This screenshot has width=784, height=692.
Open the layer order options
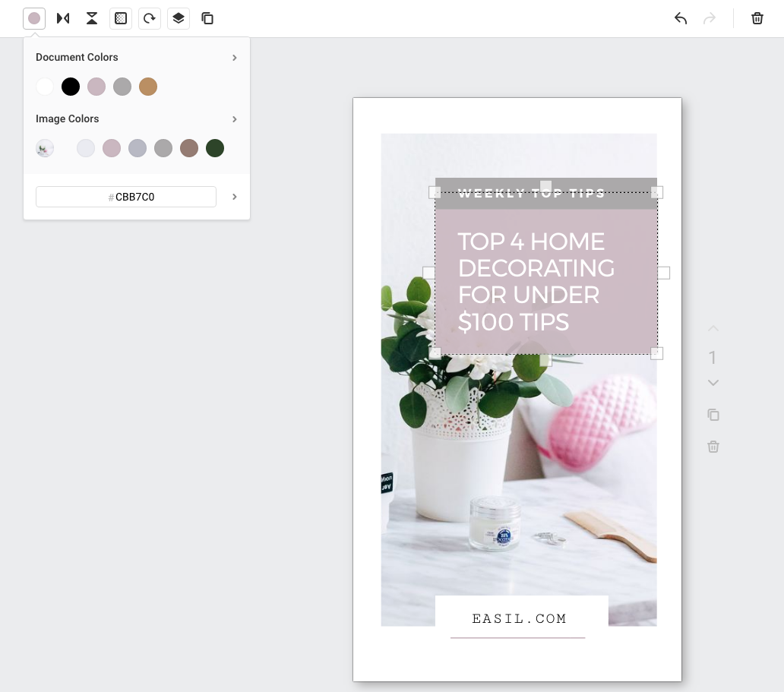click(179, 18)
